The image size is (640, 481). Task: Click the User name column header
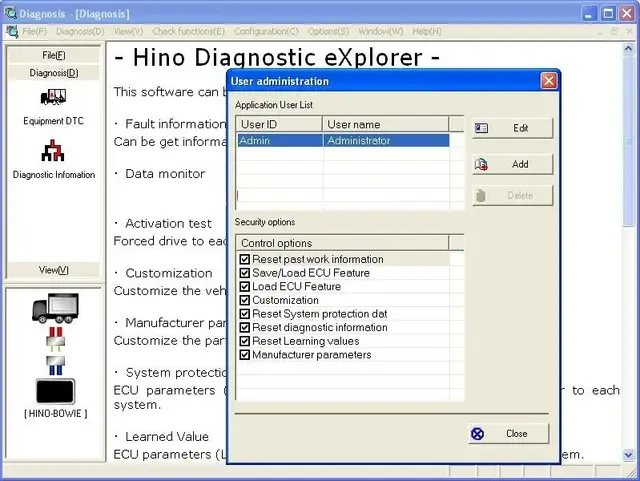[x=385, y=124]
